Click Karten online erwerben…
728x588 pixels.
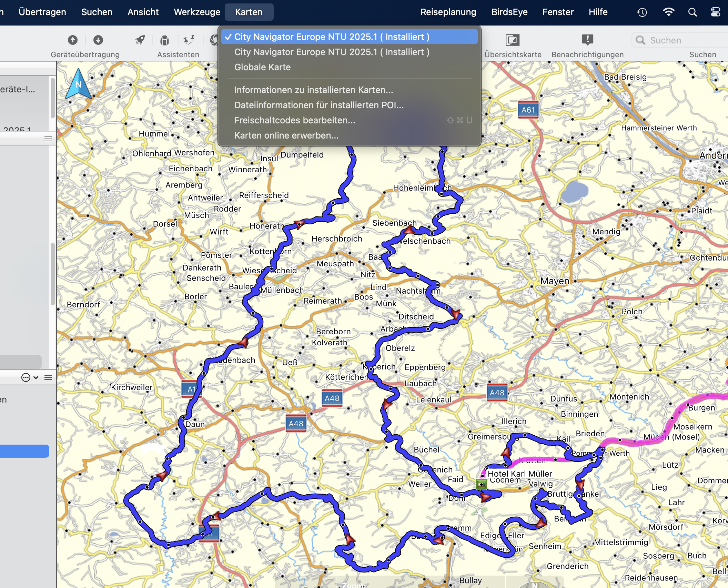coord(286,135)
